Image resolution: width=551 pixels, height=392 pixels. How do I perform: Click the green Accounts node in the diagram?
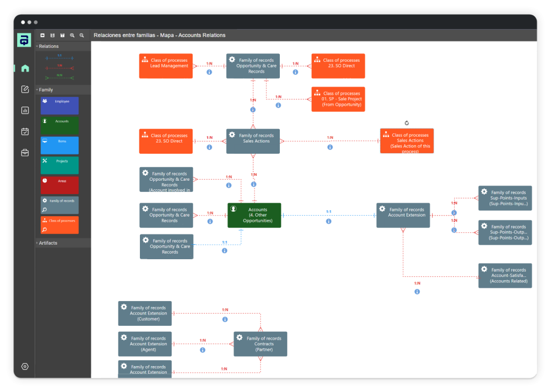[x=254, y=215]
